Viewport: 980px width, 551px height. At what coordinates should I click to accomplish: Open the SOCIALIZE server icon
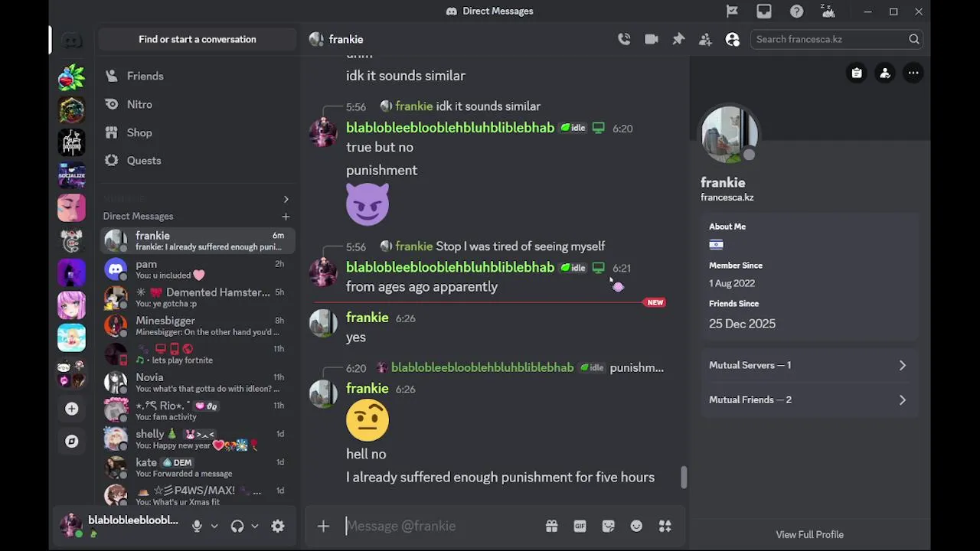[72, 175]
